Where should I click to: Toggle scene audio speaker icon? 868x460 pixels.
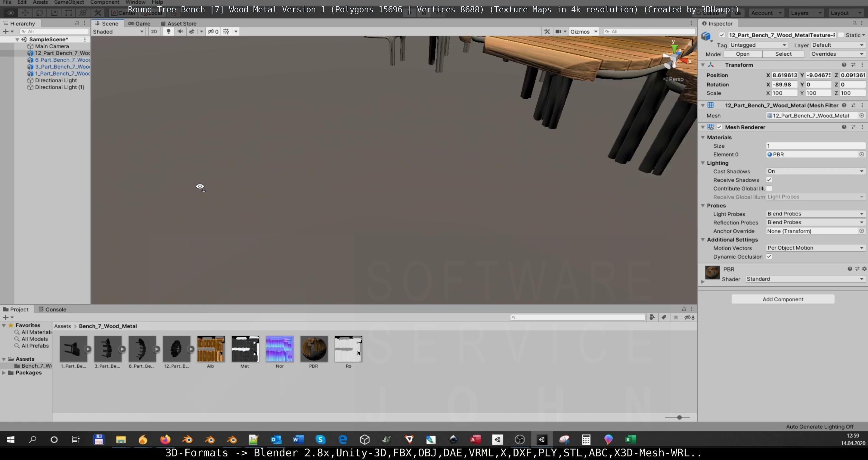click(180, 31)
